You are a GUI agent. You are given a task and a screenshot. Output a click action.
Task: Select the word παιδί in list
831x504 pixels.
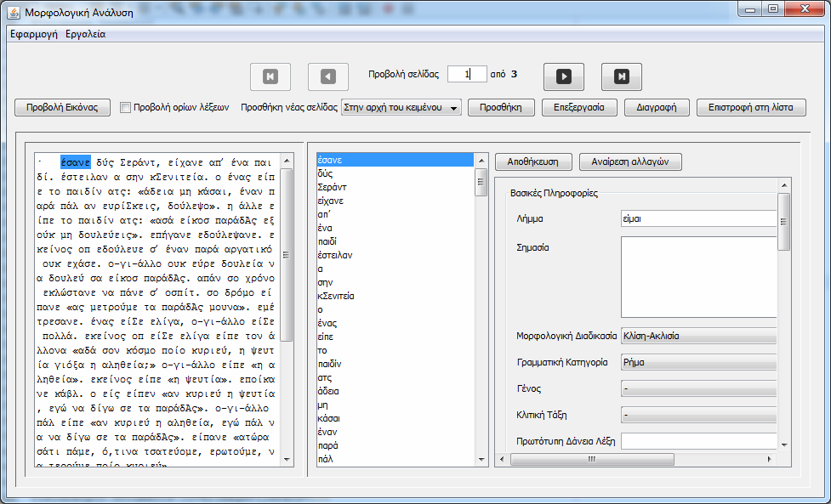pyautogui.click(x=395, y=241)
